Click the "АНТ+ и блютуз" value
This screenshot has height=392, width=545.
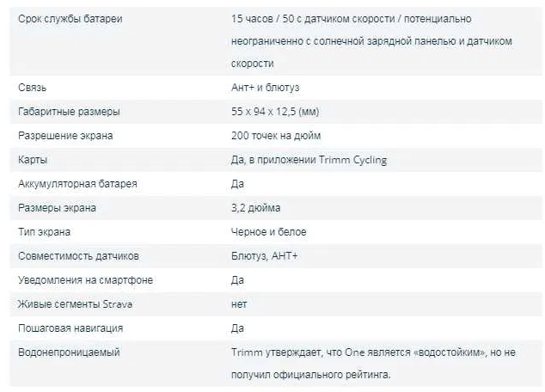[265, 88]
